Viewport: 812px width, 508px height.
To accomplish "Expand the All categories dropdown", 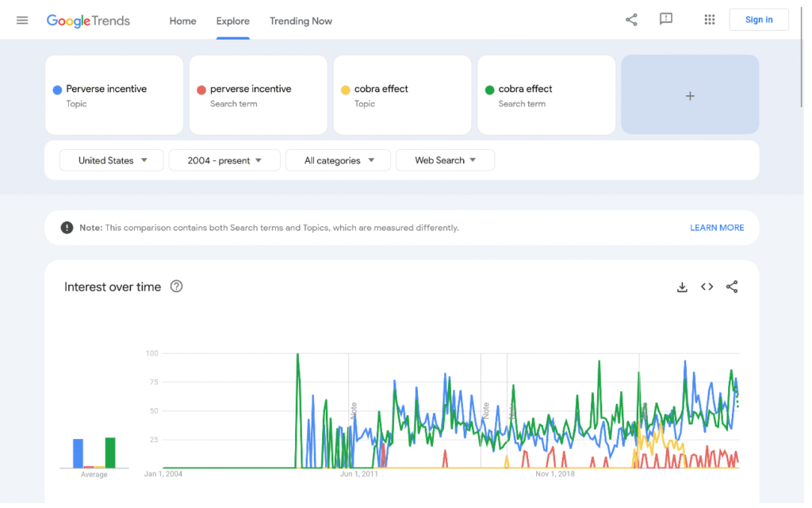I will (338, 160).
